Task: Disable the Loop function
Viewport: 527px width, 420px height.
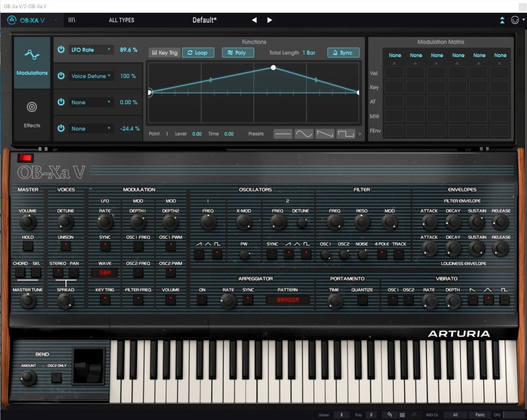Action: pos(198,53)
